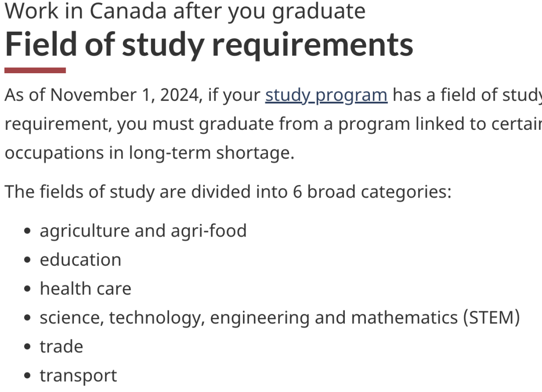Click "Work in Canada after you graduate" title
The height and width of the screenshot is (392, 542).
pyautogui.click(x=185, y=12)
